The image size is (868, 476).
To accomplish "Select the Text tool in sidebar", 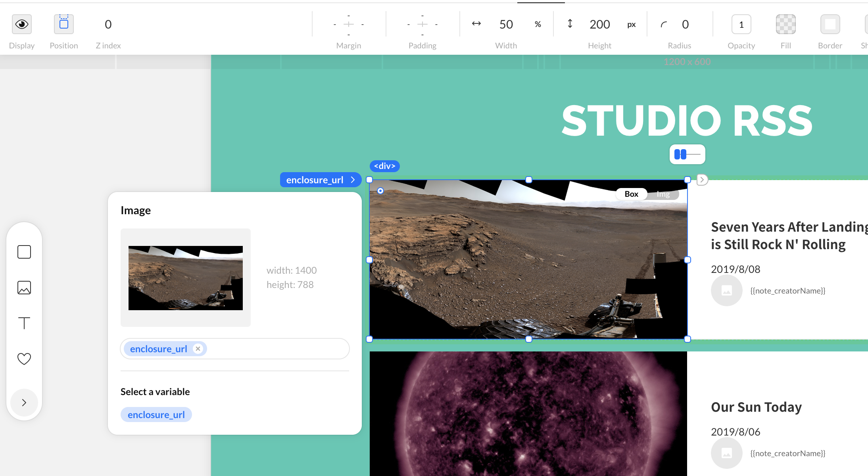I will coord(24,323).
